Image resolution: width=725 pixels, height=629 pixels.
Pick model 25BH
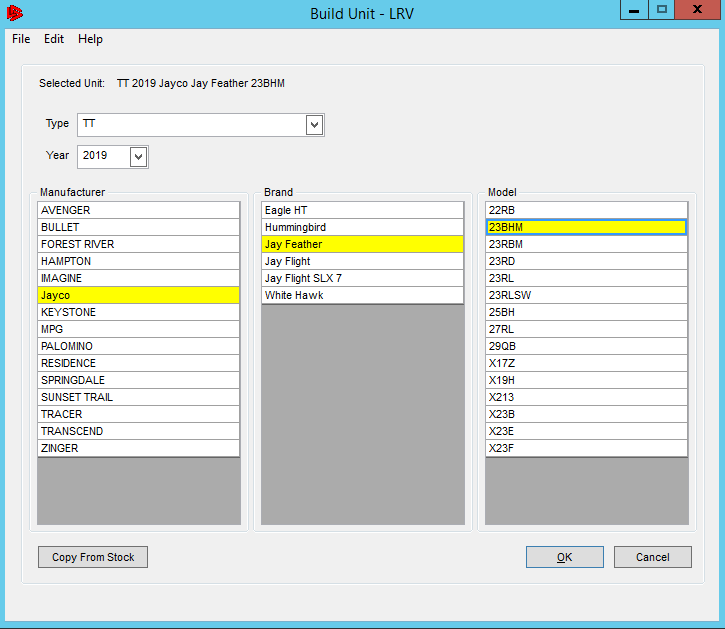coord(586,312)
